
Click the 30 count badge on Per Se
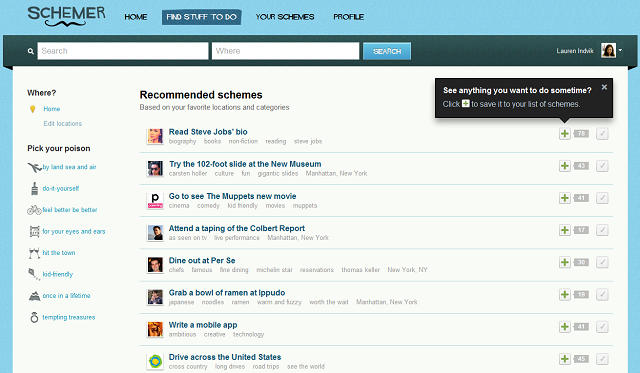click(581, 262)
